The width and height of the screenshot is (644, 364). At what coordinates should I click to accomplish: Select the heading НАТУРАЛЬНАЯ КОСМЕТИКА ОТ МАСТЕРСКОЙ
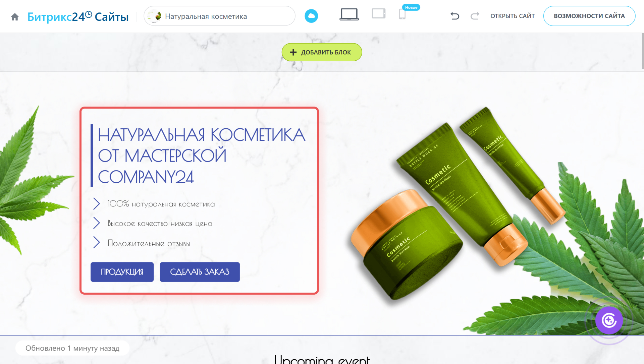coord(201,156)
